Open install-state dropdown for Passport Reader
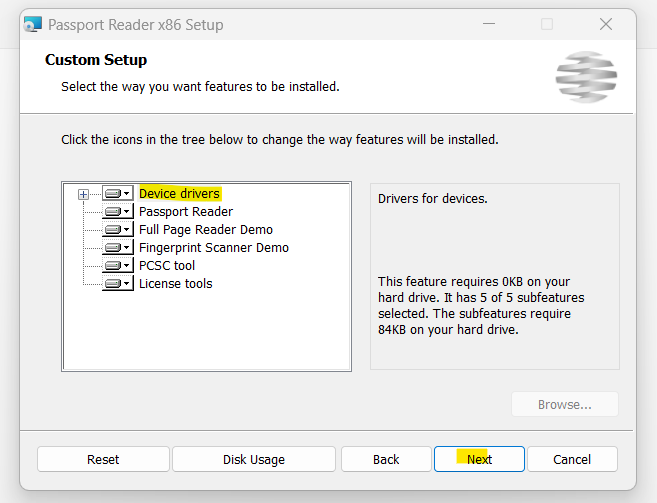657x503 pixels. (x=118, y=212)
